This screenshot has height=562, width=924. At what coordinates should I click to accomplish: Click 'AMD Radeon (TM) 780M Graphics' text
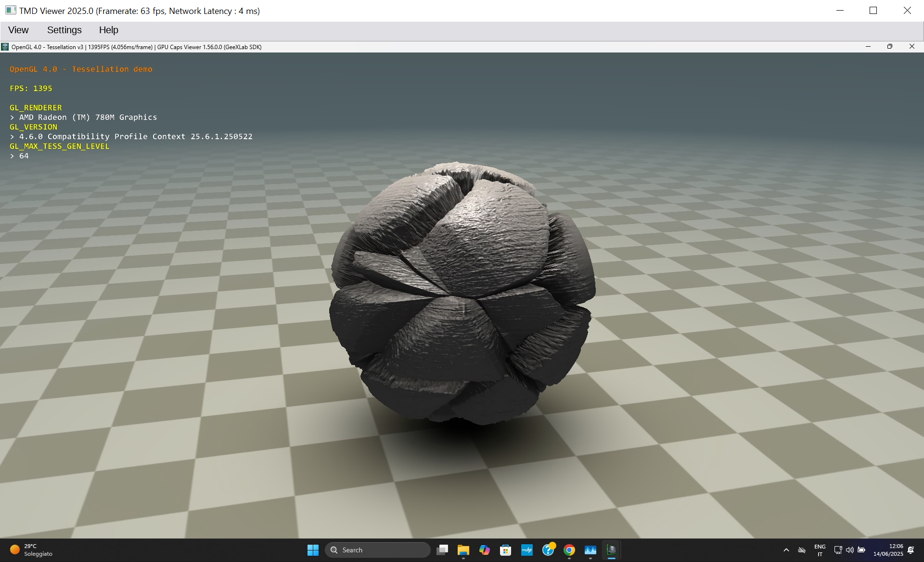click(88, 118)
